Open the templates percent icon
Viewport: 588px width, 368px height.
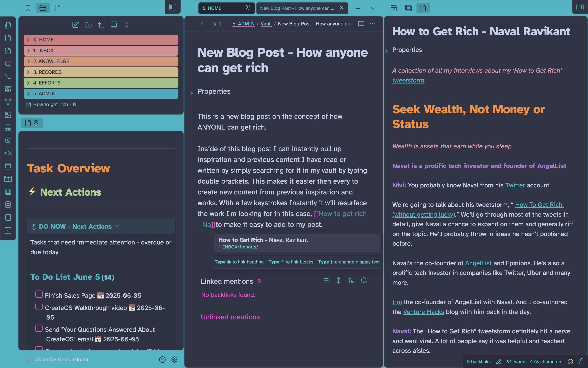(x=8, y=153)
